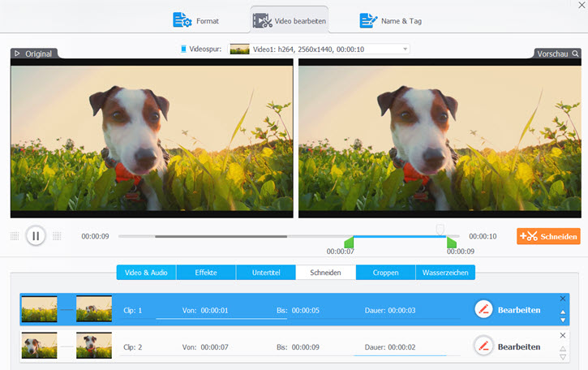588x370 pixels.
Task: Click the current time 00:00:09 left of slider
Action: pyautogui.click(x=95, y=236)
